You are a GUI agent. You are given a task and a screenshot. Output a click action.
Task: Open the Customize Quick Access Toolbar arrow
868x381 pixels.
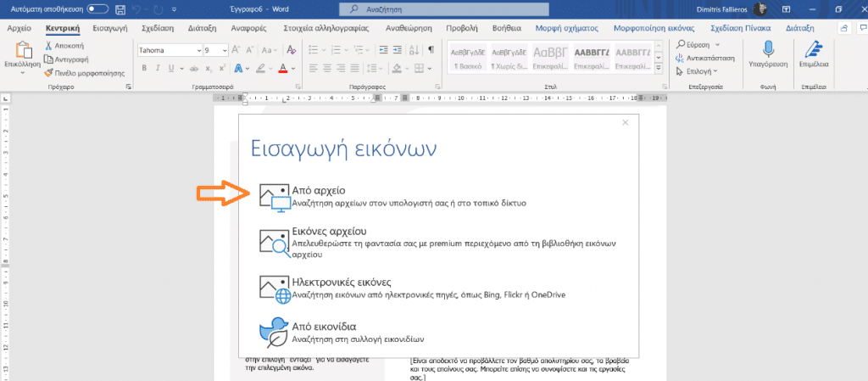tap(175, 9)
